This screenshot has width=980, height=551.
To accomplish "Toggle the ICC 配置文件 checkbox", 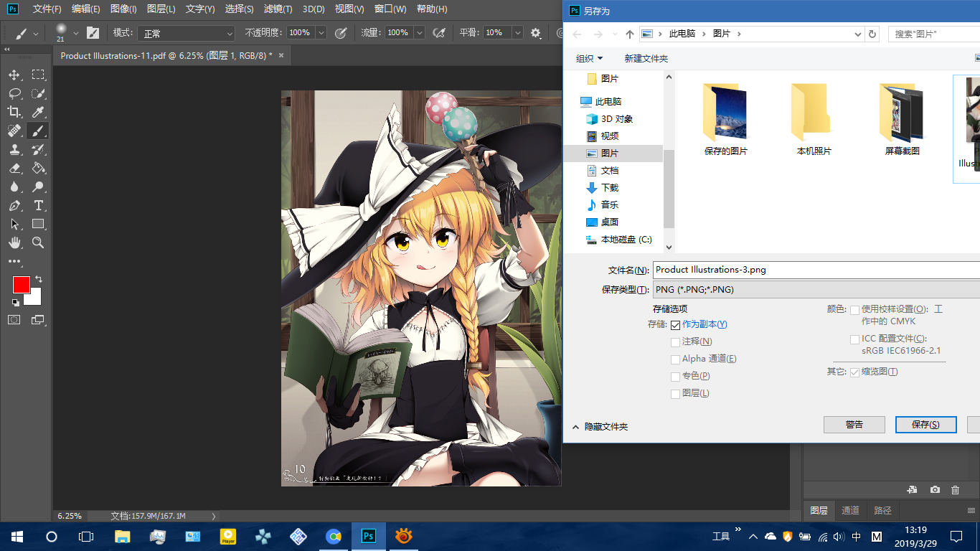I will (x=854, y=339).
